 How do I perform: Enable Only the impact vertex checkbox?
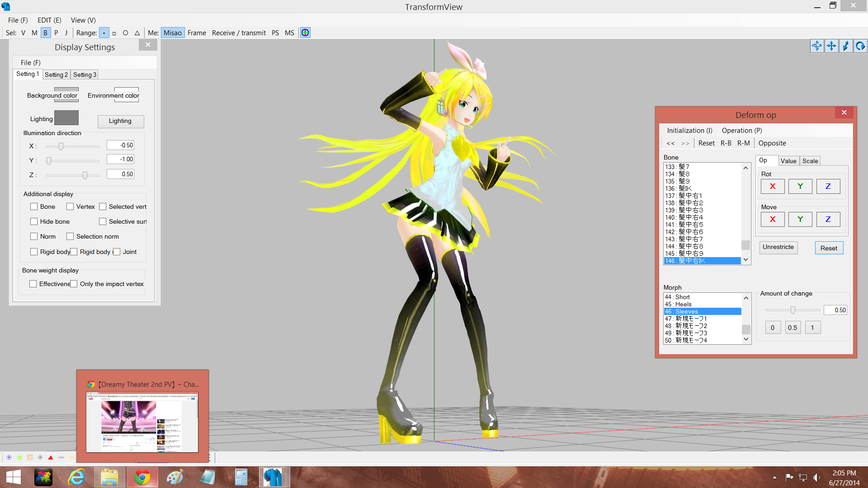click(x=74, y=284)
